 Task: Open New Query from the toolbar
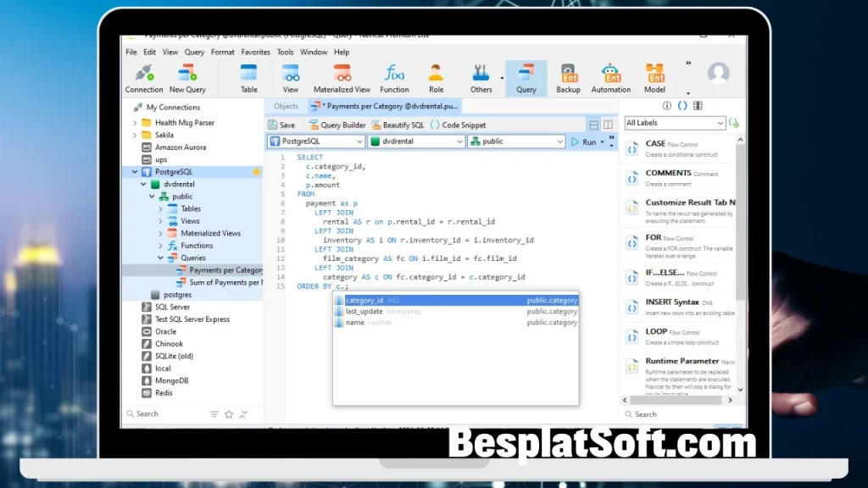(187, 77)
